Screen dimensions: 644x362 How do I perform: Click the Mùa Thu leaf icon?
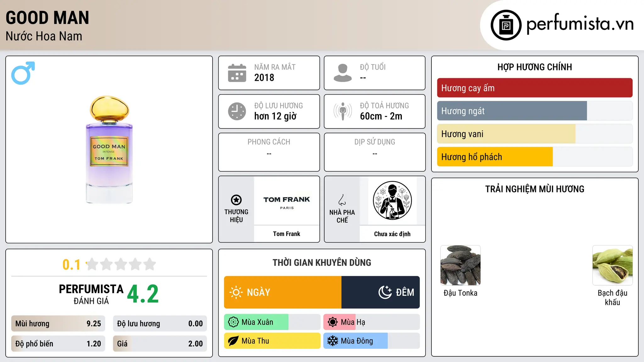[233, 341]
